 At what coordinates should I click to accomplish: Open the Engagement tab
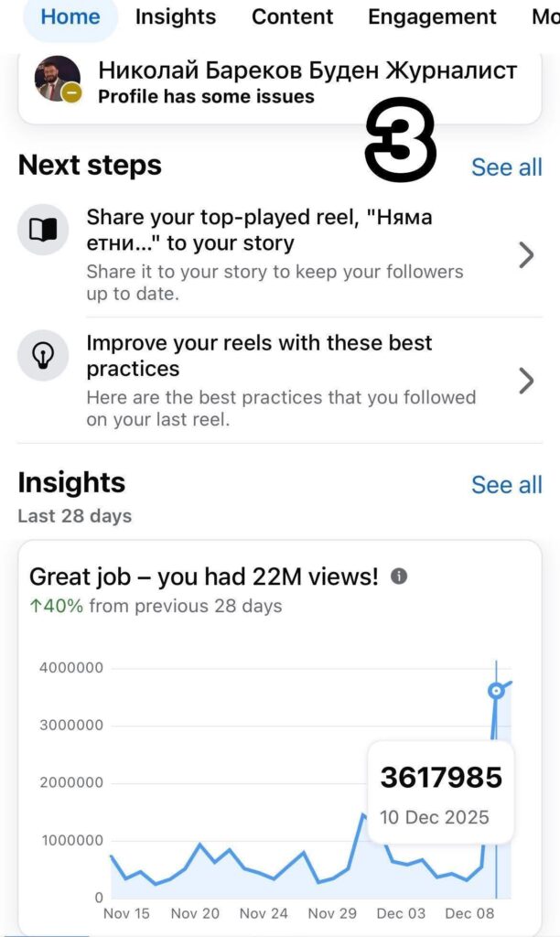pos(432,16)
